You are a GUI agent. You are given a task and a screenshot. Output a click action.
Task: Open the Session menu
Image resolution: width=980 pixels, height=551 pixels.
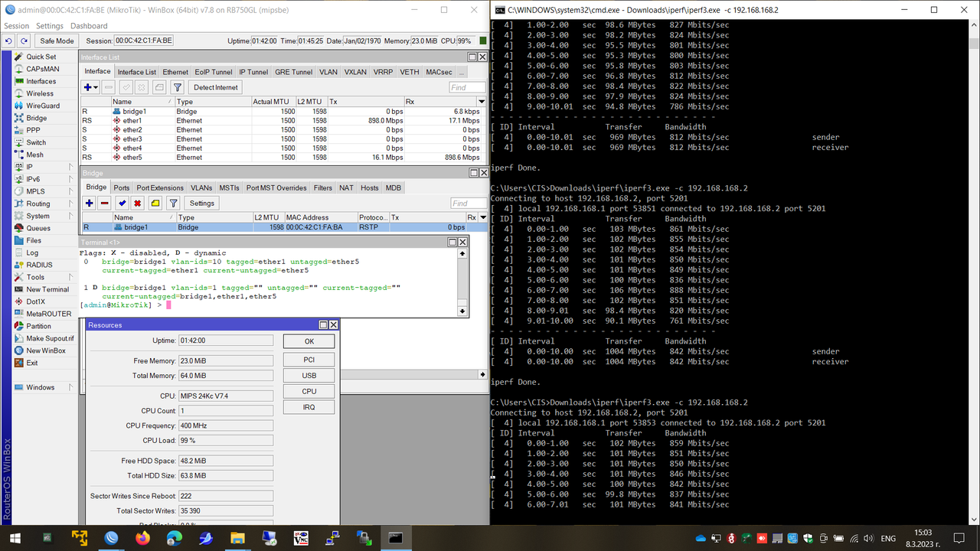click(x=16, y=26)
